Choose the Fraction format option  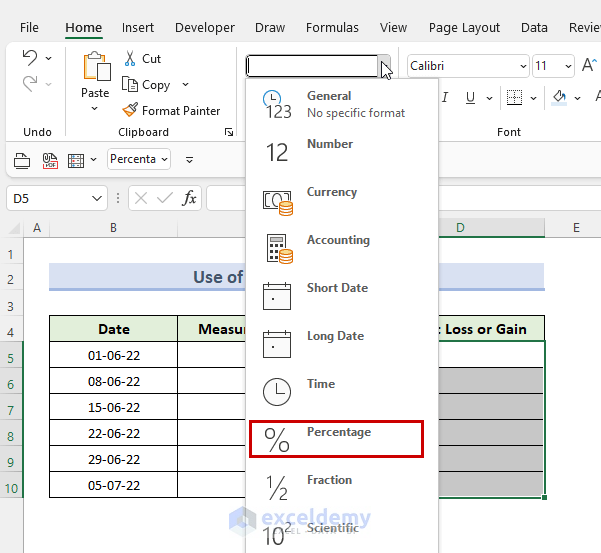[x=342, y=487]
